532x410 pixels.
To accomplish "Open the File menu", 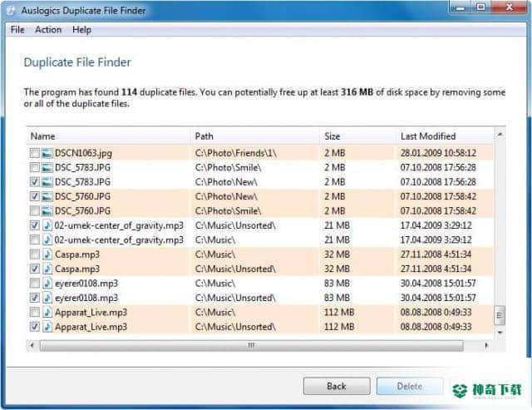I will 17,30.
